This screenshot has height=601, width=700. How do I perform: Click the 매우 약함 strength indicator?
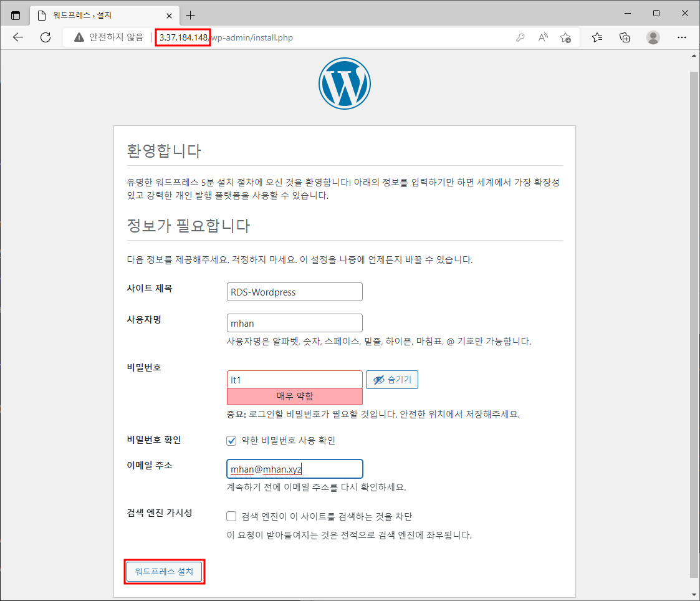pyautogui.click(x=295, y=397)
